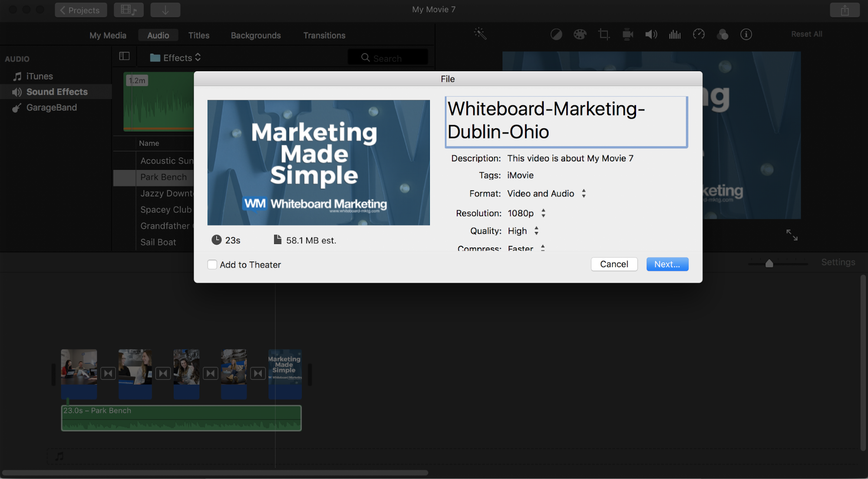This screenshot has height=479, width=868.
Task: Open noise reduction and equalizer icon
Action: (675, 34)
